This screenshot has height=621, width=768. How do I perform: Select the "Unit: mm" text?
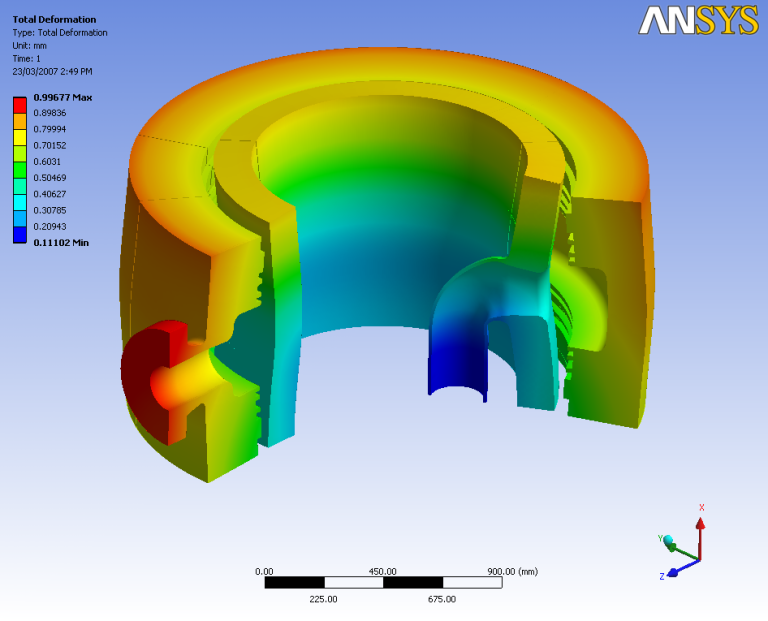(x=29, y=45)
